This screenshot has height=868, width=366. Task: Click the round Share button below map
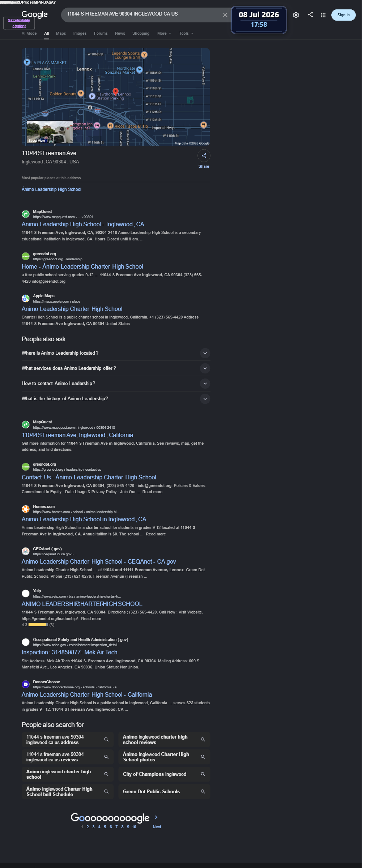204,155
